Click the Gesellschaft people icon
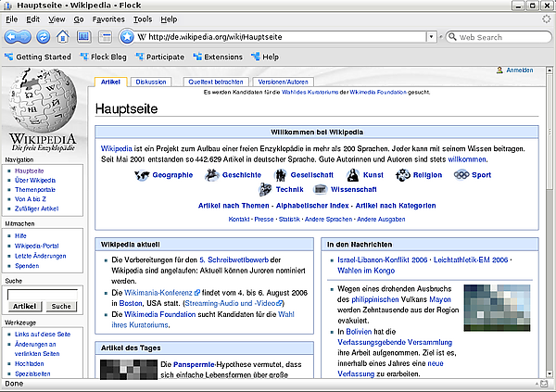The height and width of the screenshot is (392, 556). point(281,175)
